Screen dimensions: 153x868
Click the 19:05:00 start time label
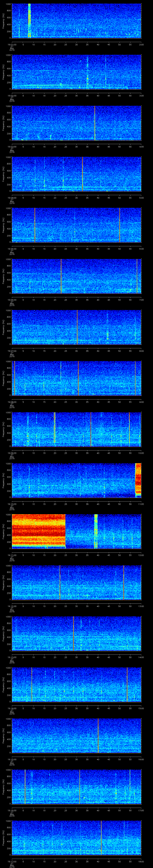[x=12, y=249]
